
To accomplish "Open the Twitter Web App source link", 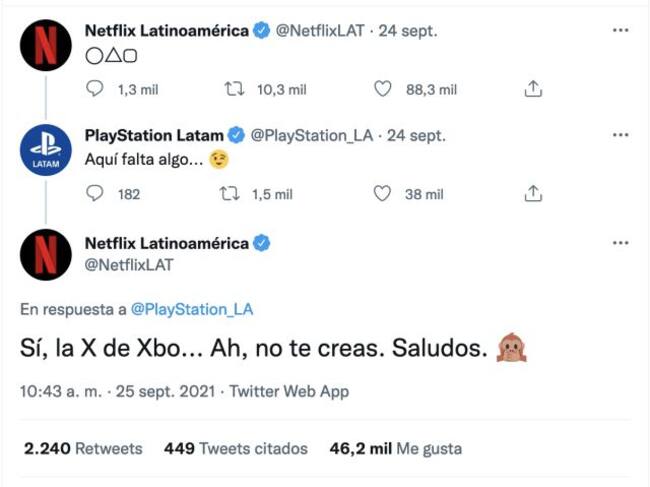I will click(289, 392).
